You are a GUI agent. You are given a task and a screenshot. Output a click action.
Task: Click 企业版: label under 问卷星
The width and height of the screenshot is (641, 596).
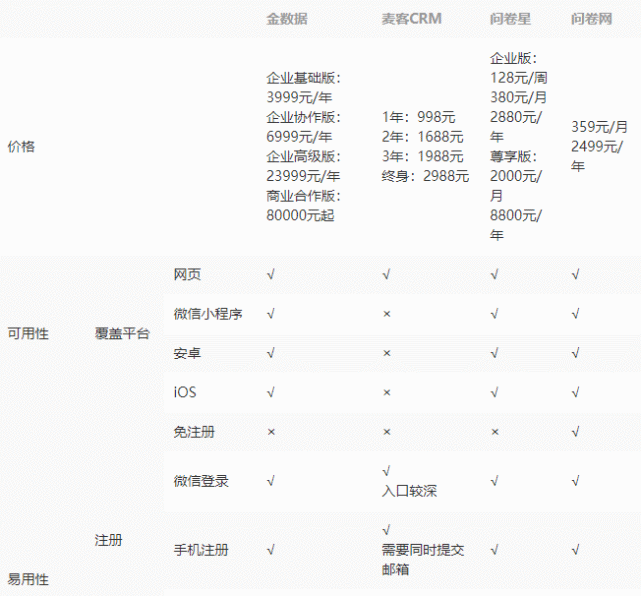pyautogui.click(x=513, y=58)
